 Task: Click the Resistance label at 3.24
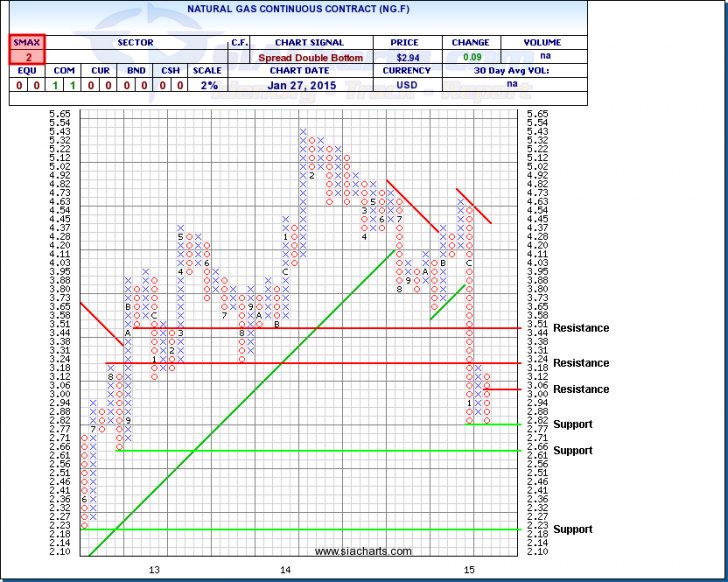tap(580, 363)
